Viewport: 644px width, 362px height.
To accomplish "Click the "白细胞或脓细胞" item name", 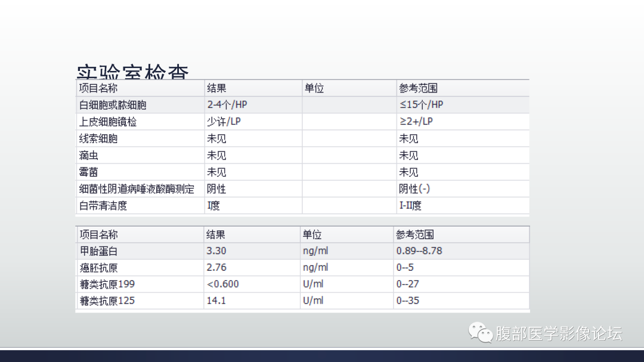I will [113, 105].
